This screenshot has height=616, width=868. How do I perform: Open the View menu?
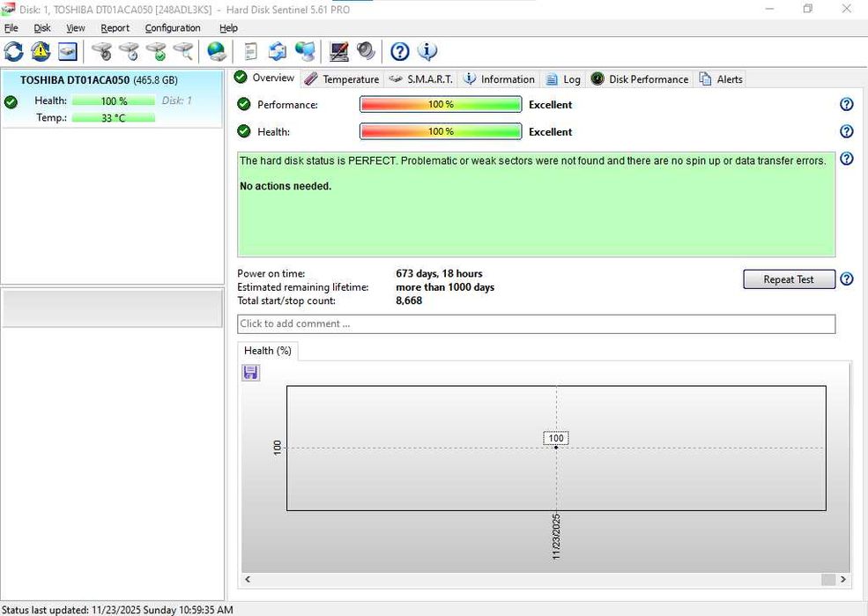point(76,27)
